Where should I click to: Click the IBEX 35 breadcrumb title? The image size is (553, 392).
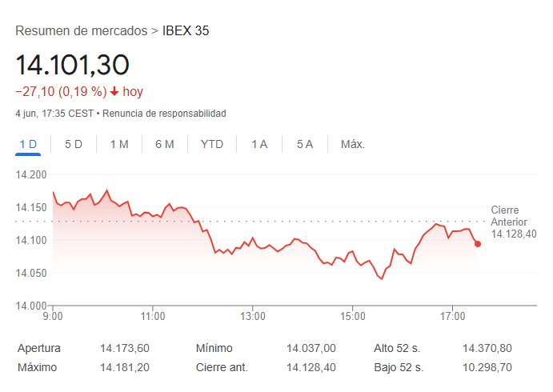coord(186,31)
